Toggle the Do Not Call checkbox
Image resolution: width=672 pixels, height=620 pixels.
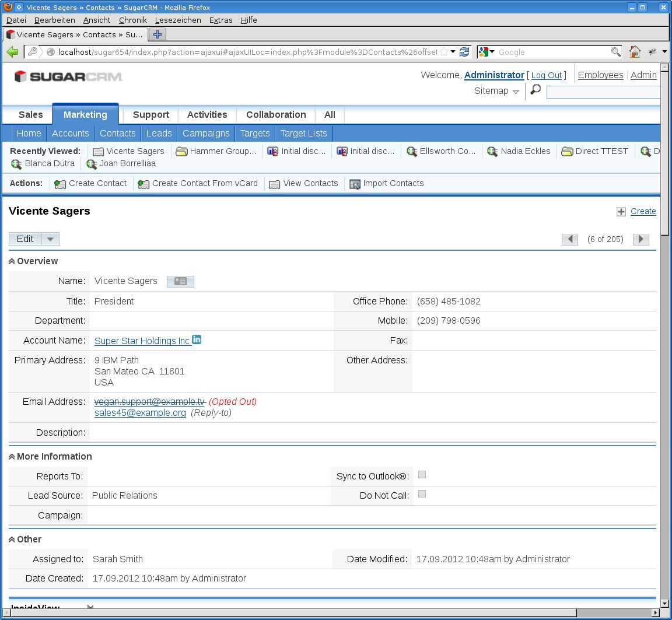(422, 494)
